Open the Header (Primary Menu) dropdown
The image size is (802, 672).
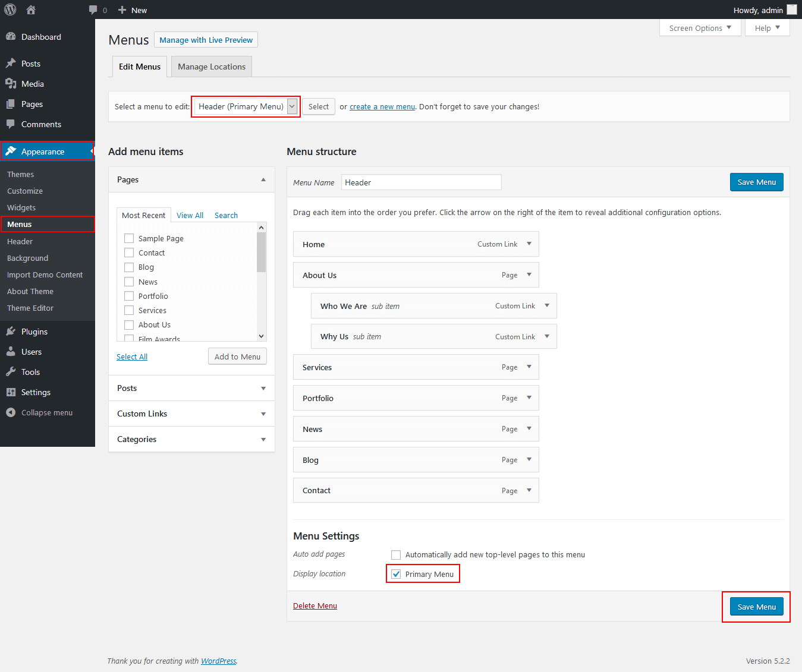[x=246, y=106]
